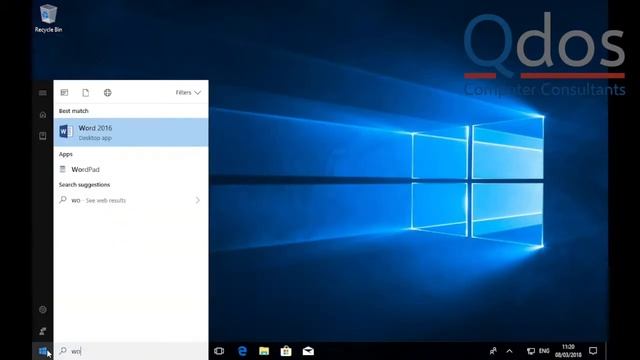Open Mail app from taskbar

tap(308, 351)
